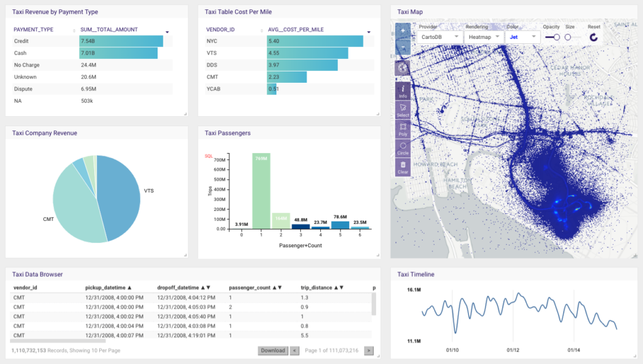Clear map selections with the trash icon

coord(403,167)
